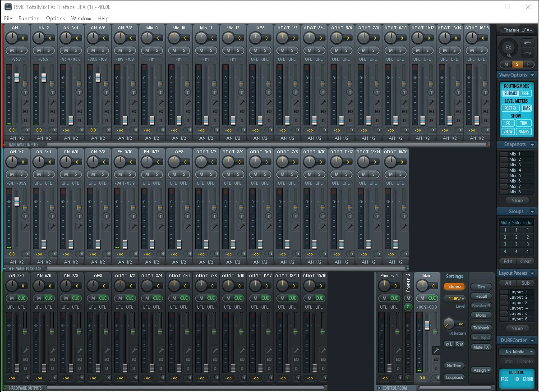Mute the AN 1 hardware input channel
This screenshot has height=392, width=539.
(12, 50)
